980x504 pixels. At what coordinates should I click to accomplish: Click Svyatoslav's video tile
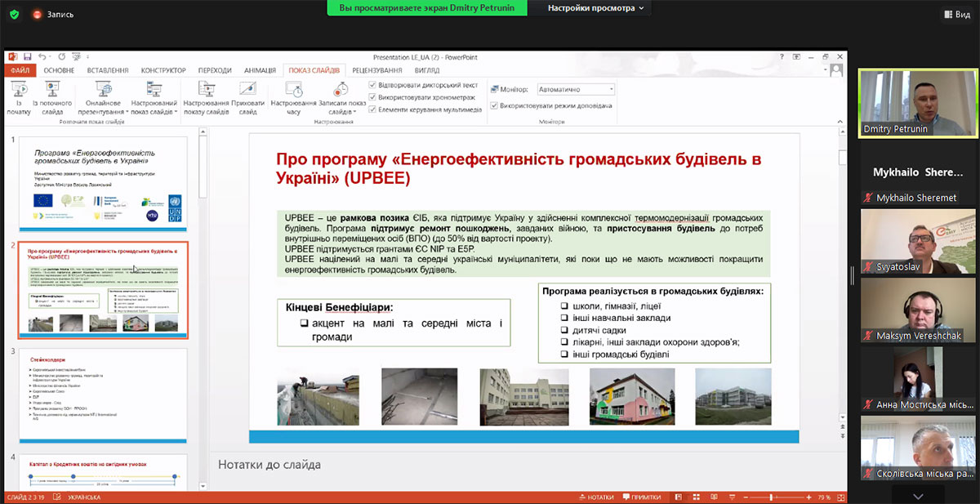click(x=918, y=241)
